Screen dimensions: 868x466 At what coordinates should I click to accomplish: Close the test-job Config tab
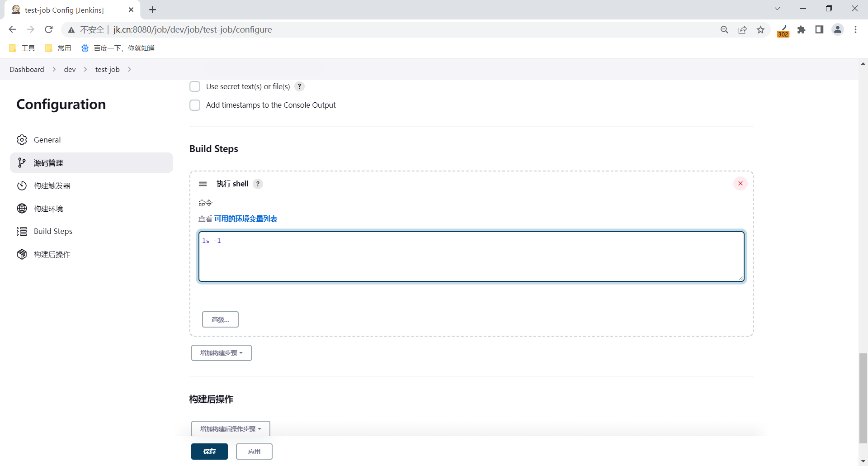pos(131,10)
